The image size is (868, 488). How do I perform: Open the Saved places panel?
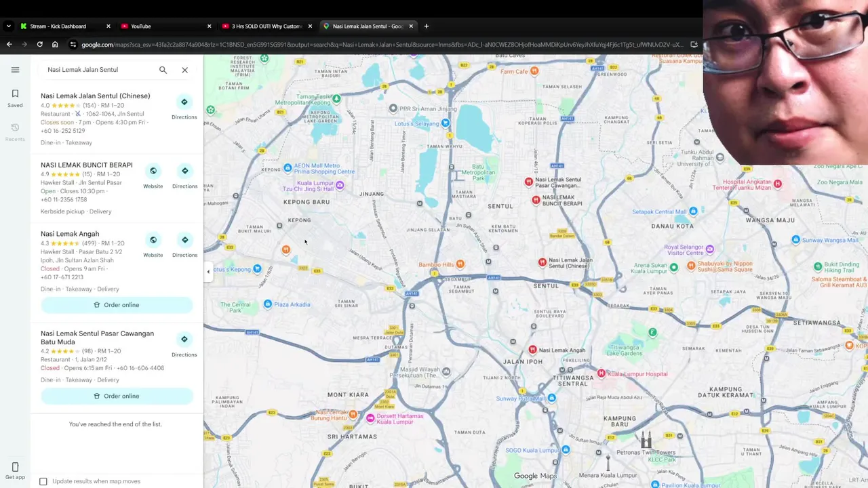pyautogui.click(x=15, y=98)
